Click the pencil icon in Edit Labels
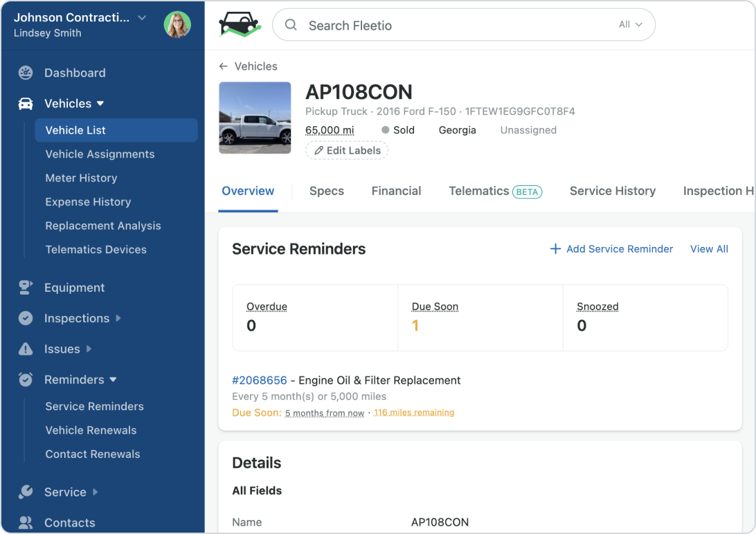 [318, 151]
